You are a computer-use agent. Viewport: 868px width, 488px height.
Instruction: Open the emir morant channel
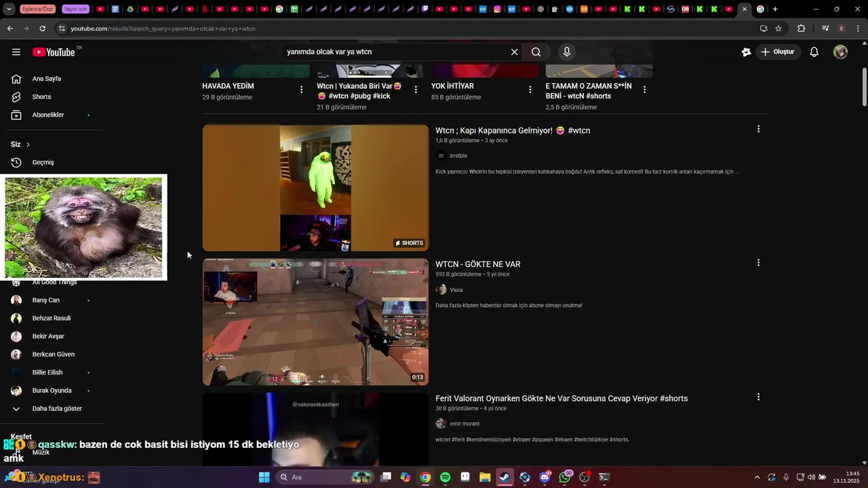pyautogui.click(x=465, y=424)
